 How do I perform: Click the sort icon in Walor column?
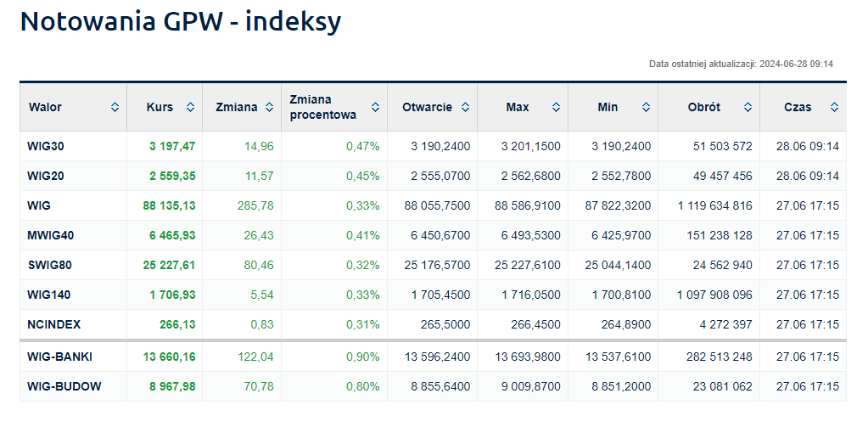click(115, 108)
